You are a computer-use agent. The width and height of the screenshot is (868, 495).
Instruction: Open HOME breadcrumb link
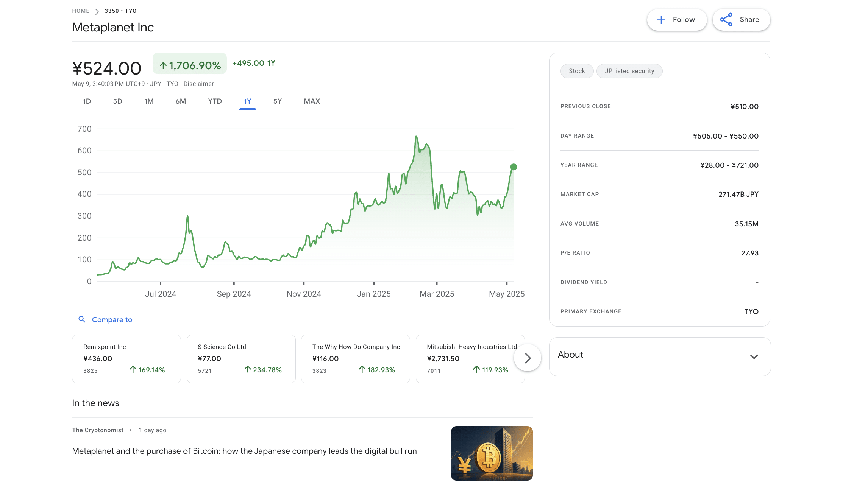[x=81, y=11]
